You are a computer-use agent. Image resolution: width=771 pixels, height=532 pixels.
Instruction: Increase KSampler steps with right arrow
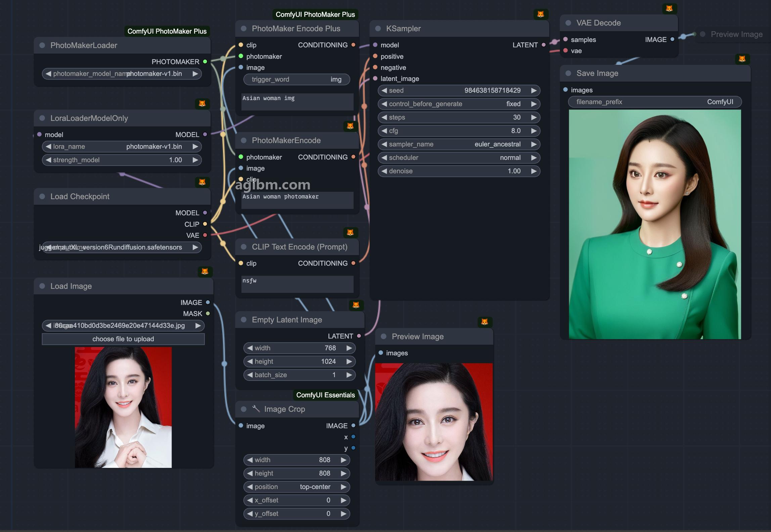[x=534, y=117]
